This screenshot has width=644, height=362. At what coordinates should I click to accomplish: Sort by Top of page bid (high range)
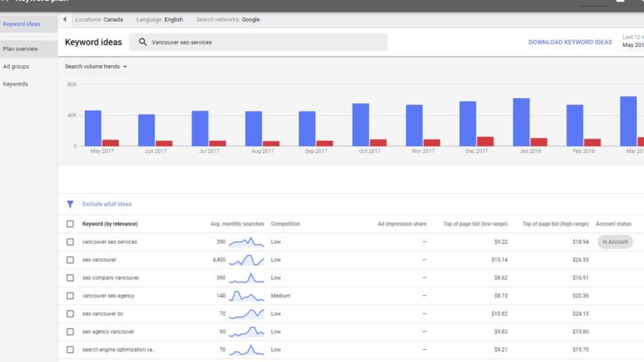[x=555, y=223]
